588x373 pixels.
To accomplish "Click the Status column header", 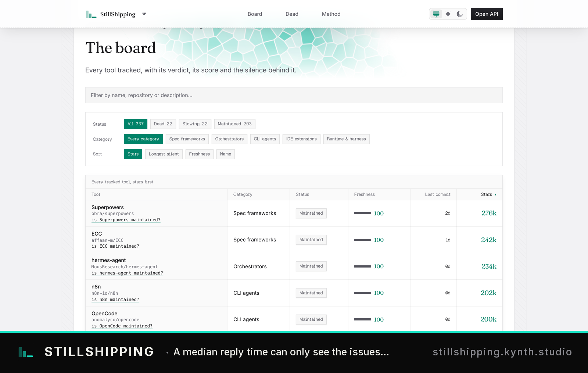I will [302, 194].
